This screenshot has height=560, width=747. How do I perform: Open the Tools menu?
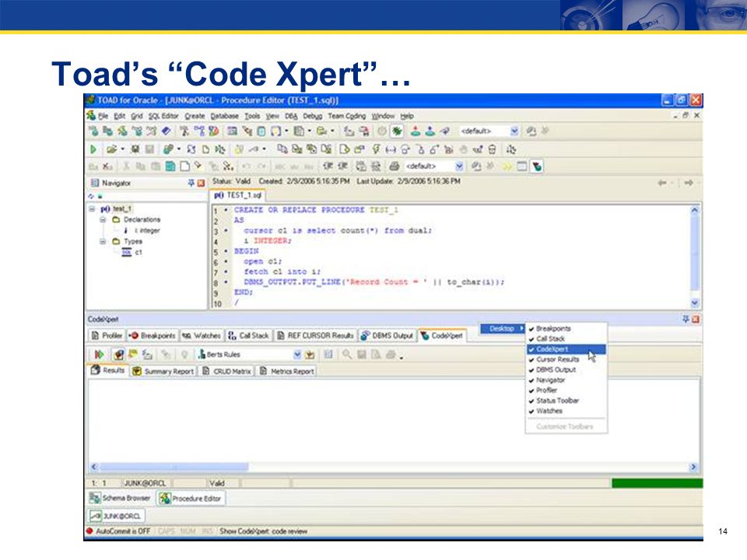pyautogui.click(x=252, y=116)
